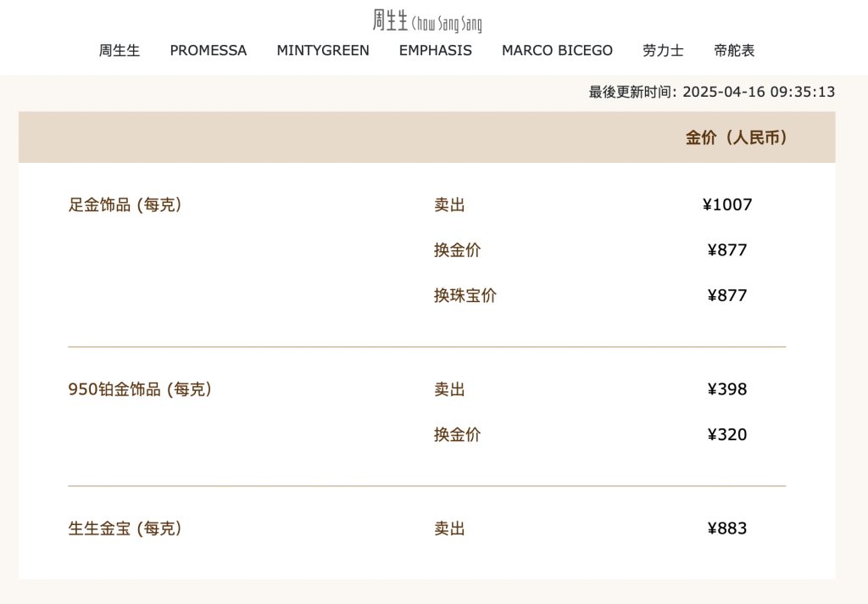Open the EMPHASIS navigation link
Viewport: 868px width, 604px height.
pos(436,51)
